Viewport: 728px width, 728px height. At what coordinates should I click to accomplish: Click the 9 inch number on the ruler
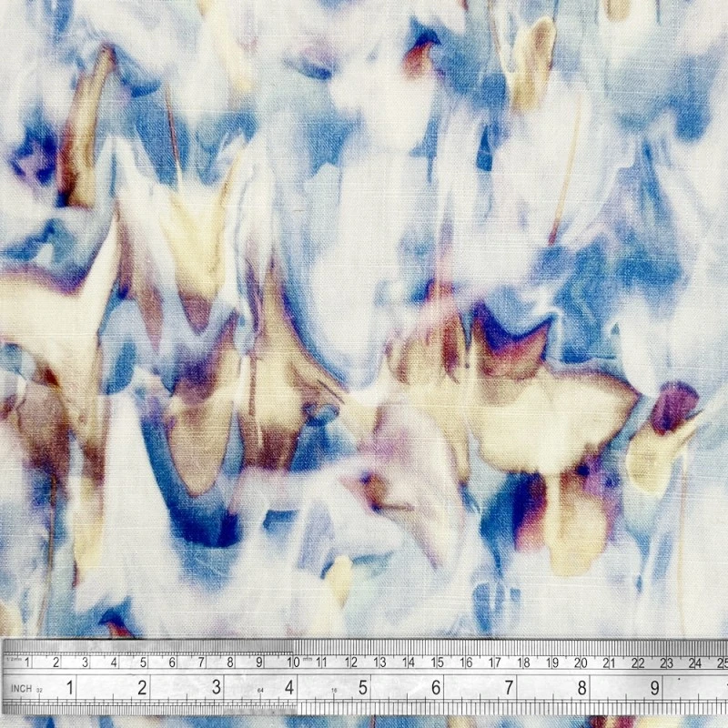pos(654,687)
